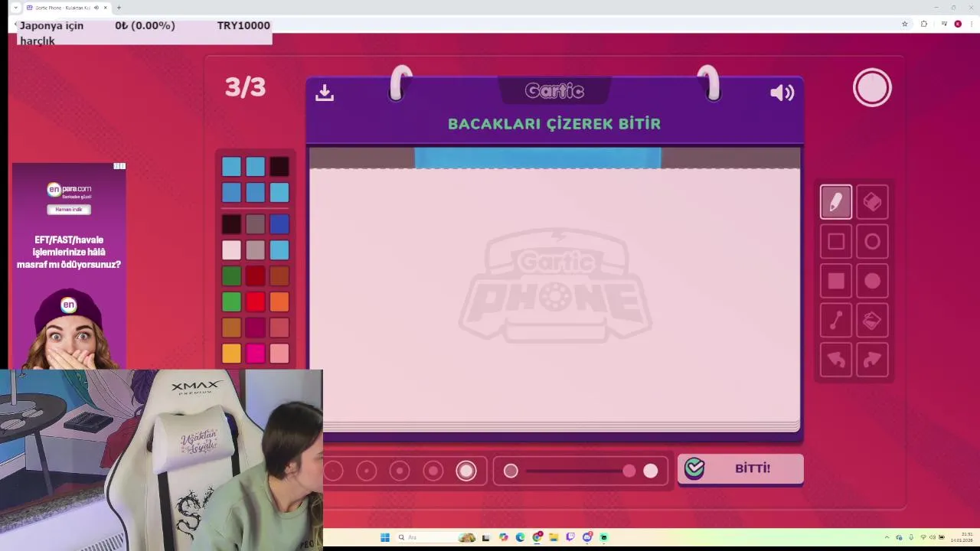Choose the filled ellipse shape tool

tap(872, 281)
